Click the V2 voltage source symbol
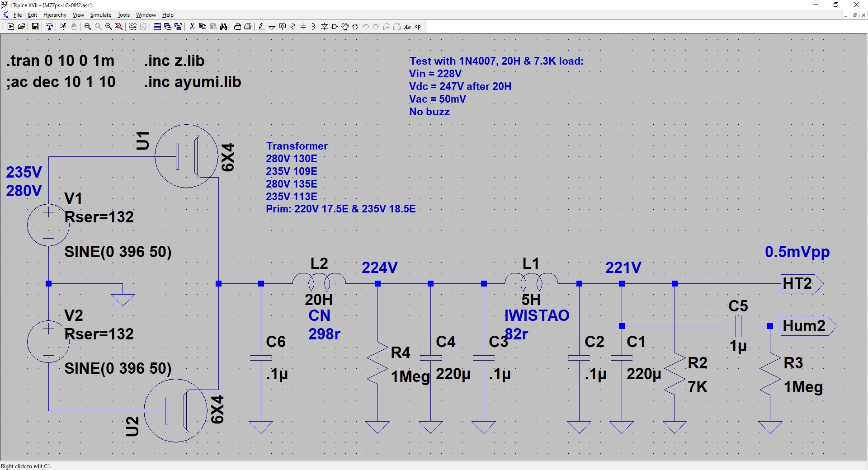The width and height of the screenshot is (868, 470). (48, 342)
